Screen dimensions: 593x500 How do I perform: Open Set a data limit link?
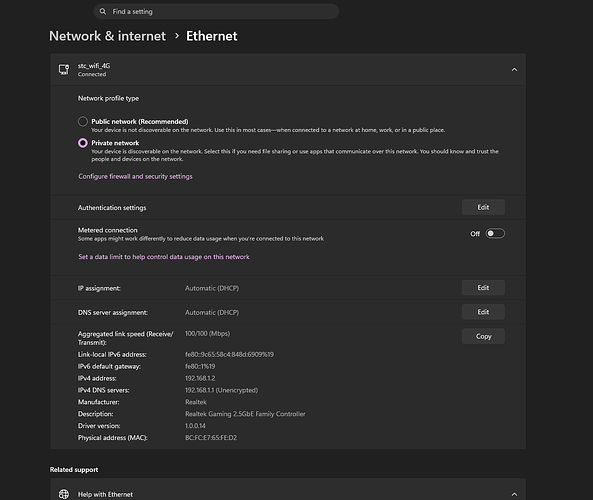pos(164,257)
